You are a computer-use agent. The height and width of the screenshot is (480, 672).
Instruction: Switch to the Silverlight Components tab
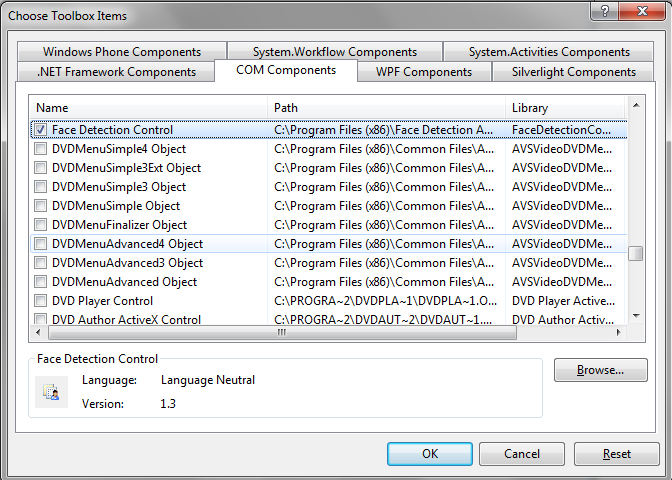(574, 72)
